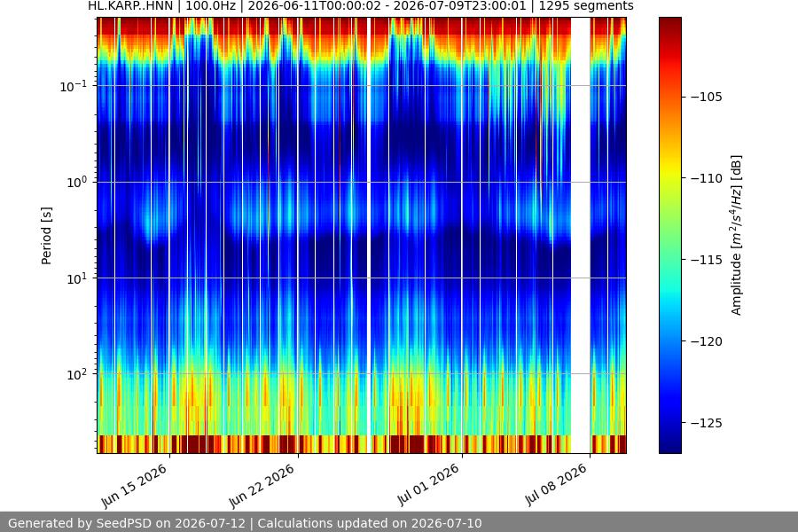Click the -115 colorbar tick label
The image size is (798, 532).
pos(707,260)
